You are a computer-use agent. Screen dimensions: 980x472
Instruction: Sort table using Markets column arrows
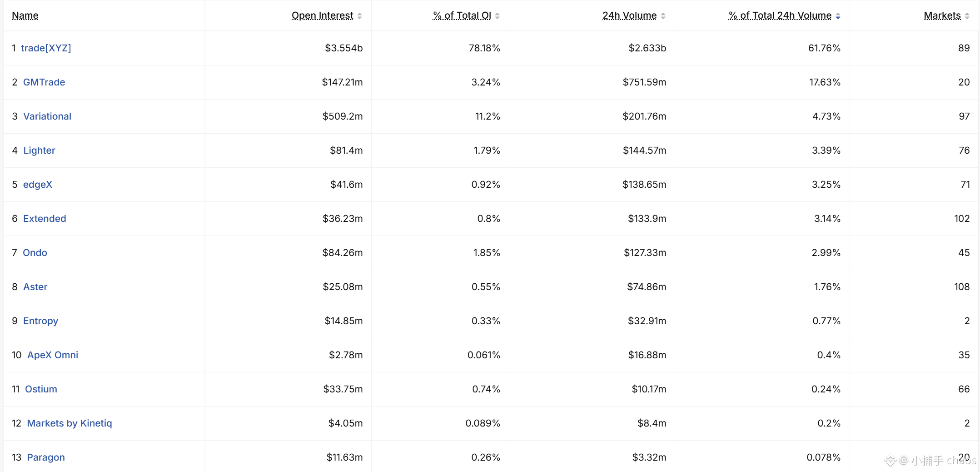coord(967,16)
